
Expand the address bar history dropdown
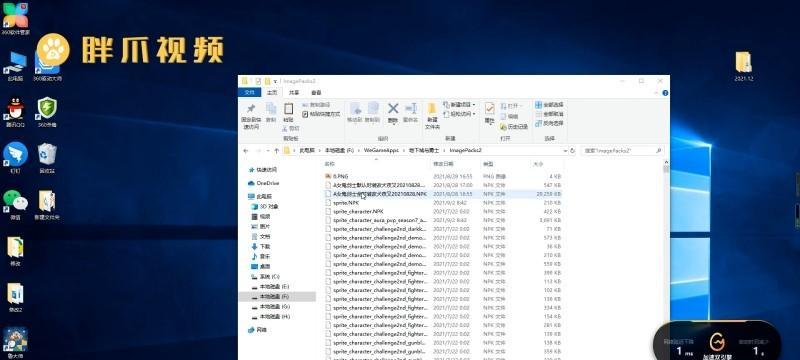[x=565, y=151]
